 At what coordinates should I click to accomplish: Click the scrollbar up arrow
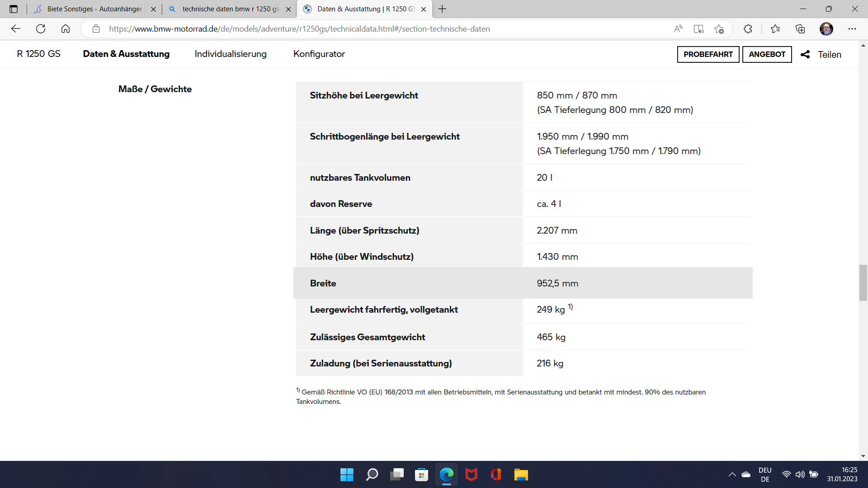coord(863,45)
